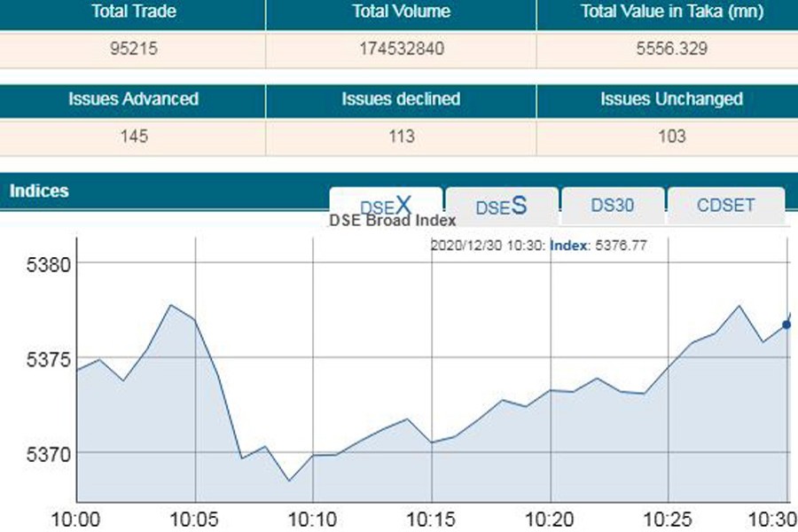Screen dimensions: 798x532
Task: Click the DSE Broad Index chart title
Action: (x=392, y=221)
